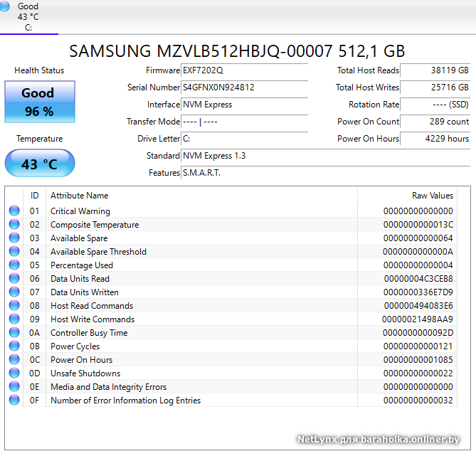The image size is (476, 456).
Task: Click the status orb for Available Spare row 03
Action: pos(14,238)
